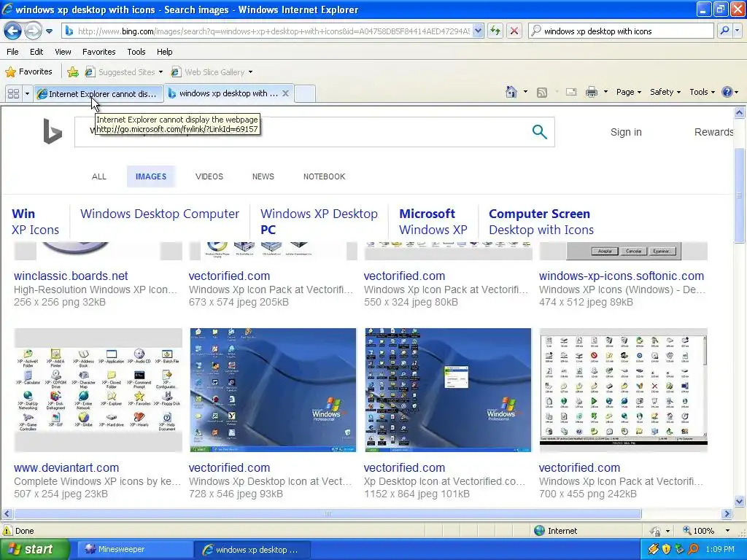Click the Print icon
This screenshot has height=560, width=747.
click(x=591, y=92)
